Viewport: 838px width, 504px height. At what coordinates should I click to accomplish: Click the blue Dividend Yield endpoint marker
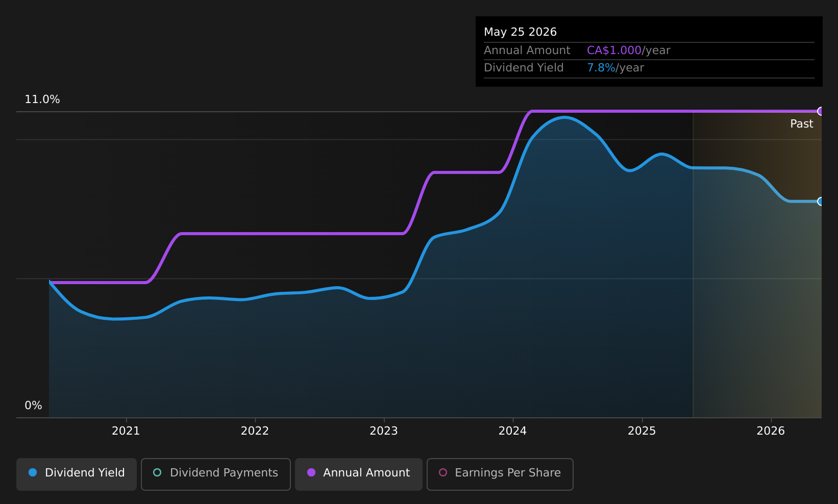click(x=821, y=201)
